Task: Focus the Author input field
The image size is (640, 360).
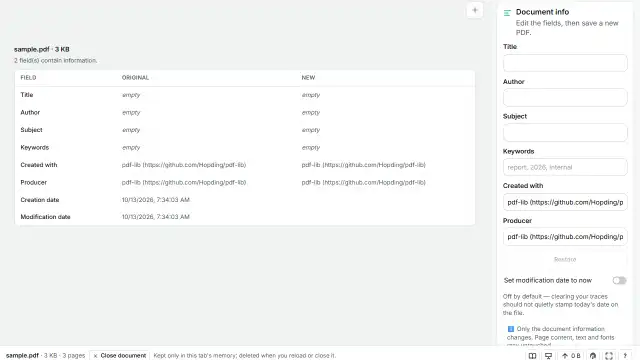Action: click(x=565, y=98)
